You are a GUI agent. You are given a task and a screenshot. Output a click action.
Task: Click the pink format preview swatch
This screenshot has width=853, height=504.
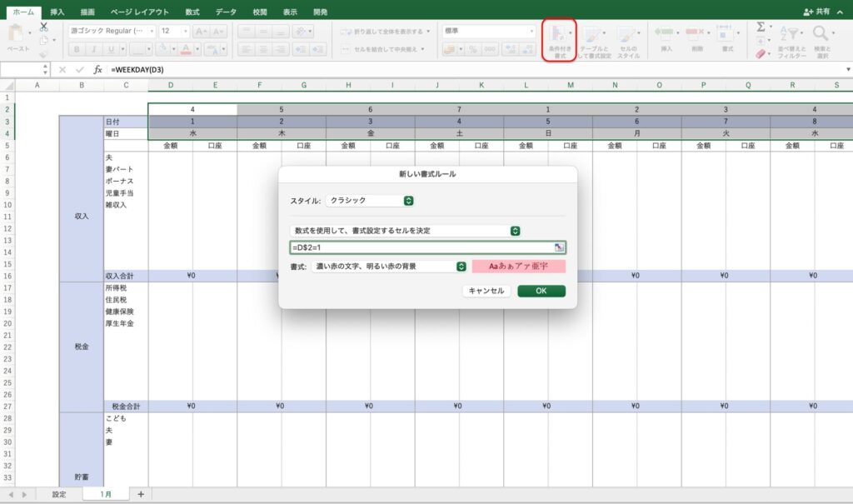pos(518,267)
